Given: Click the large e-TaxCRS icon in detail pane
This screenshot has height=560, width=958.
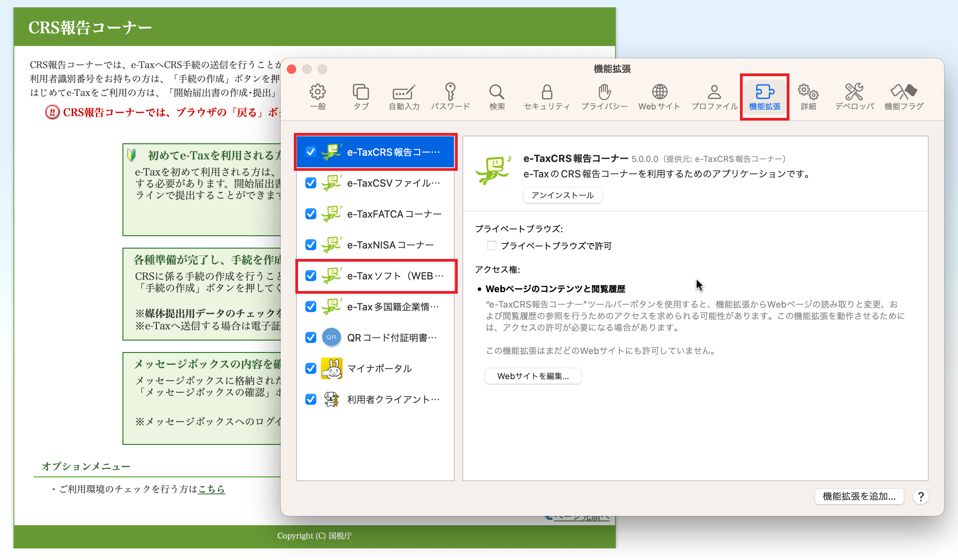Looking at the screenshot, I should pyautogui.click(x=494, y=170).
